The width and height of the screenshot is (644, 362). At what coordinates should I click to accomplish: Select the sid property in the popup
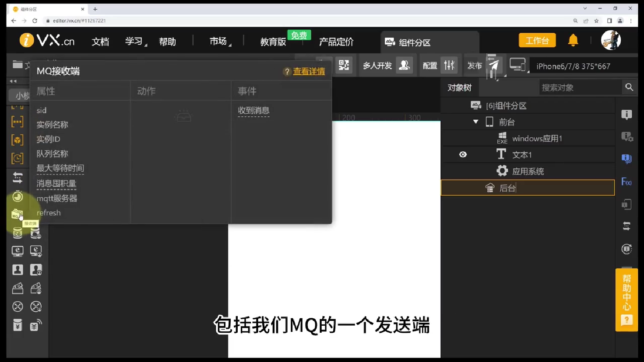point(42,111)
